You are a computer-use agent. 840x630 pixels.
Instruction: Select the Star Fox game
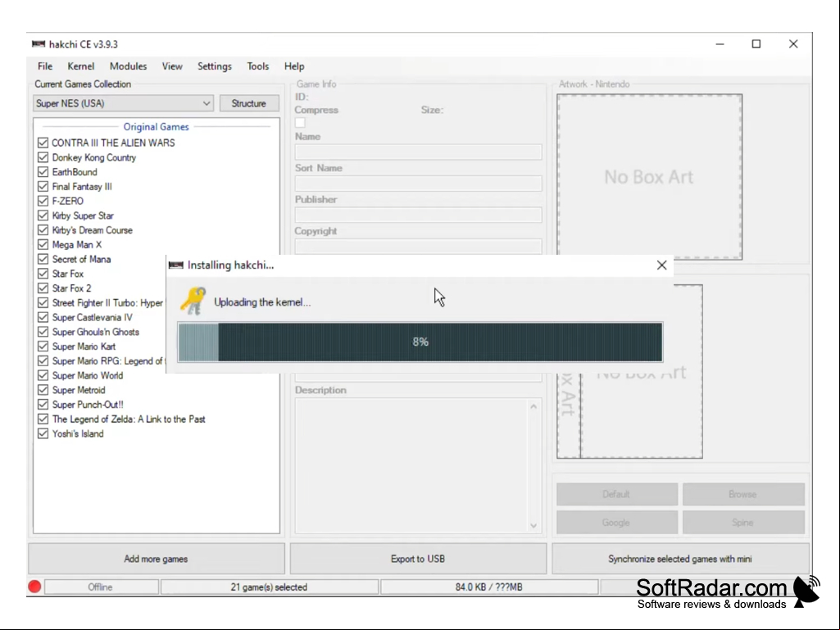click(68, 274)
